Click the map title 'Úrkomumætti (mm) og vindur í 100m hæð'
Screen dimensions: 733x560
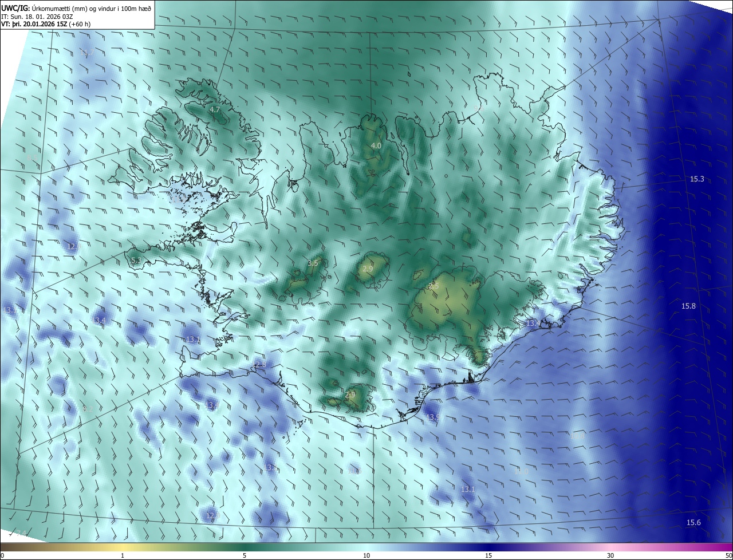click(x=91, y=8)
